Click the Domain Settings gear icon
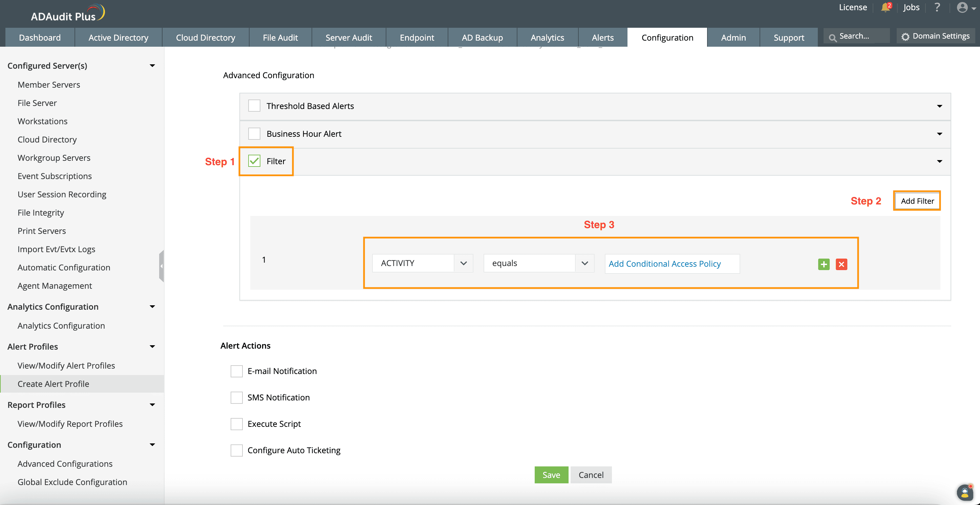Screen dimensions: 980x505 pos(906,37)
